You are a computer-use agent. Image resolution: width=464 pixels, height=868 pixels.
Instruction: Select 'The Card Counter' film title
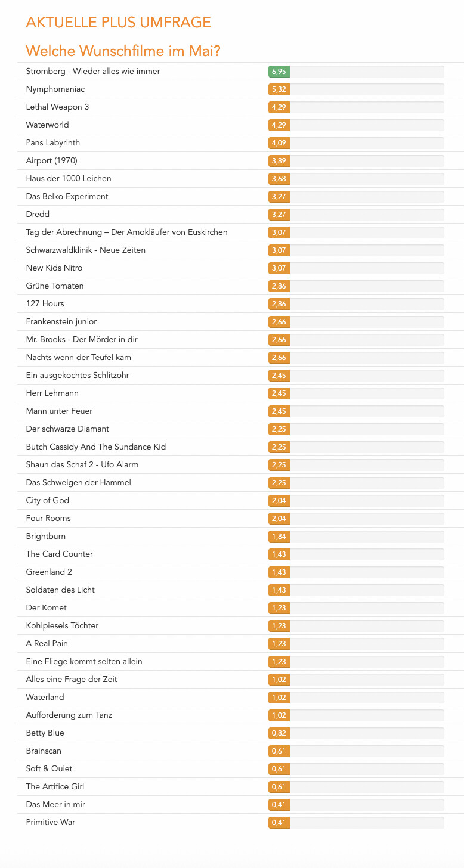click(59, 554)
